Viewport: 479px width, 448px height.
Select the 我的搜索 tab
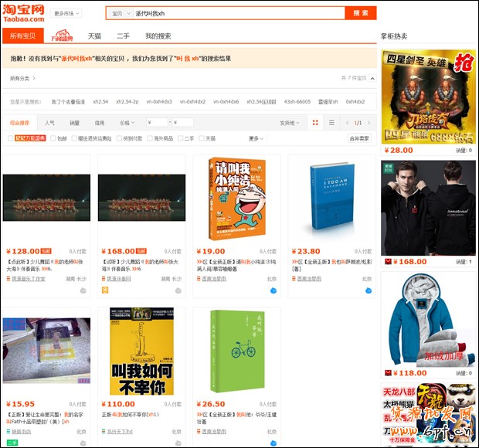pyautogui.click(x=158, y=36)
